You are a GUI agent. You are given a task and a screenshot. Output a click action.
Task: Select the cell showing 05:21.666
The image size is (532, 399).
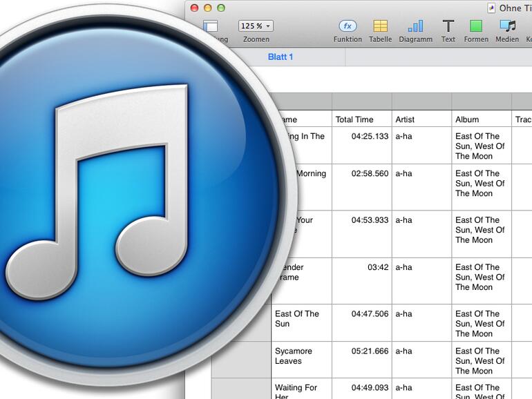(362, 360)
